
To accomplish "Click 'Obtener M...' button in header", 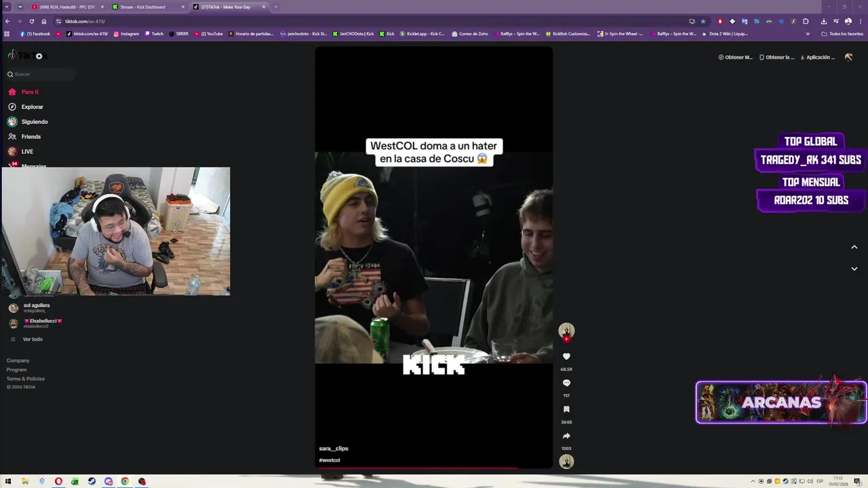I will tap(736, 58).
